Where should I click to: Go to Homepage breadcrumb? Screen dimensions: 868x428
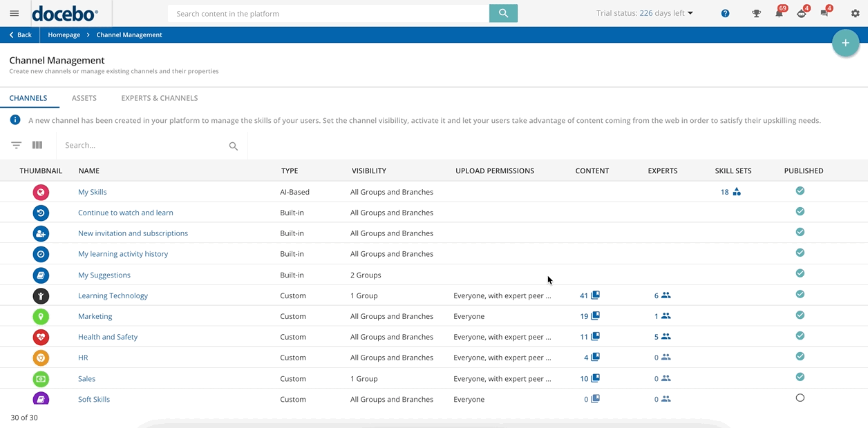pos(64,35)
